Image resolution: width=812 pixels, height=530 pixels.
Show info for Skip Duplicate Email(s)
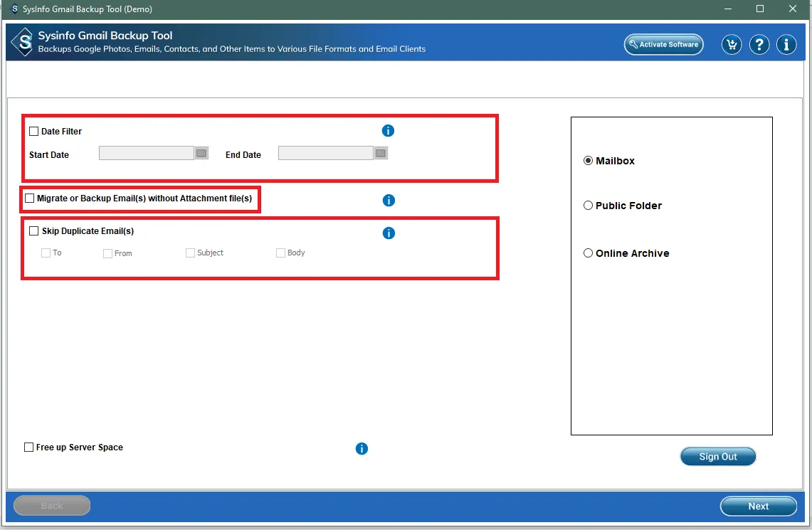click(x=389, y=233)
